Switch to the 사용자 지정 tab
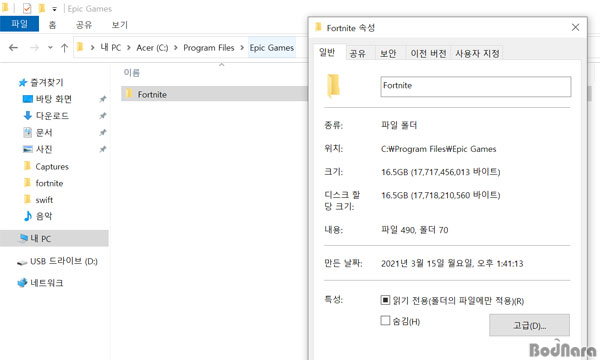Screen dimensions: 600x360 477,54
